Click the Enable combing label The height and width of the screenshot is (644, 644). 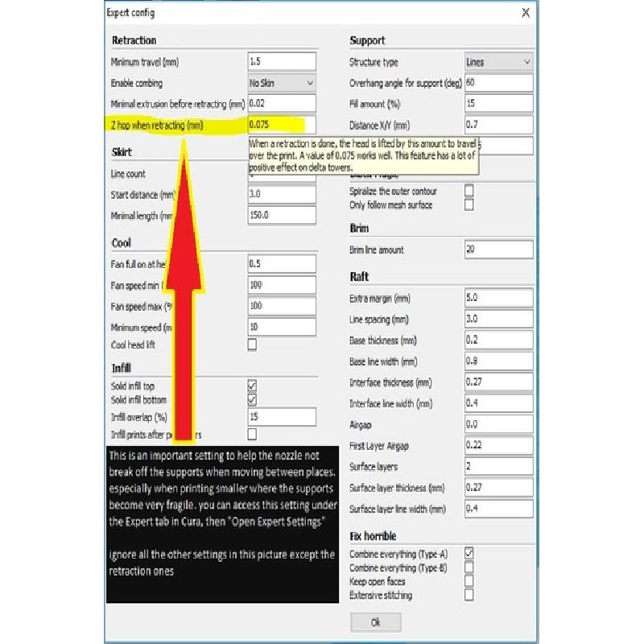[x=137, y=84]
